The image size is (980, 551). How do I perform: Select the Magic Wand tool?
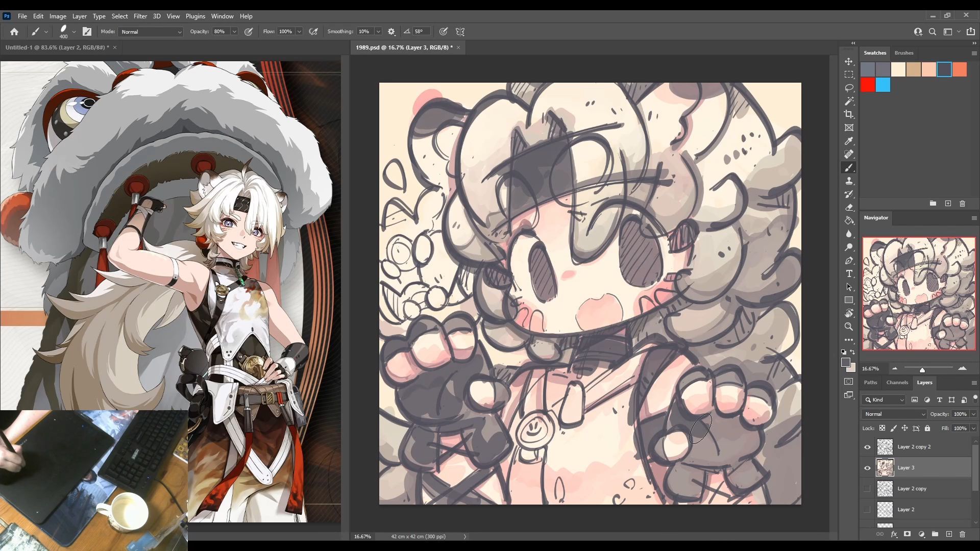click(849, 101)
